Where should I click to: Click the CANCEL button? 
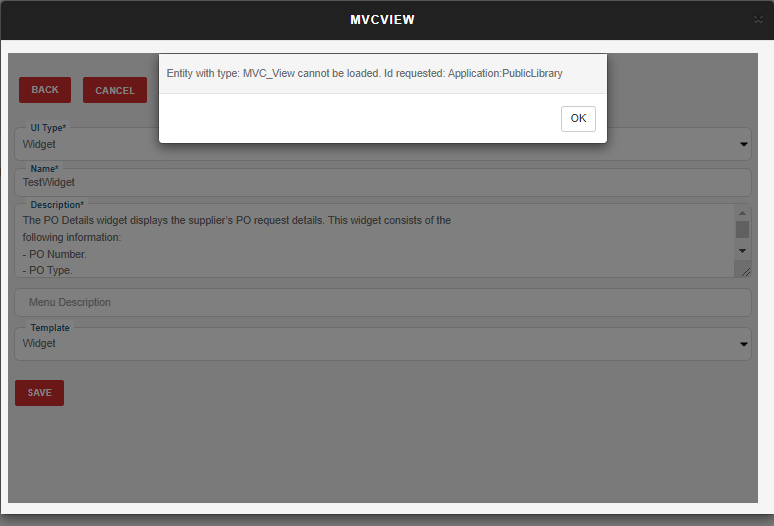pyautogui.click(x=115, y=90)
